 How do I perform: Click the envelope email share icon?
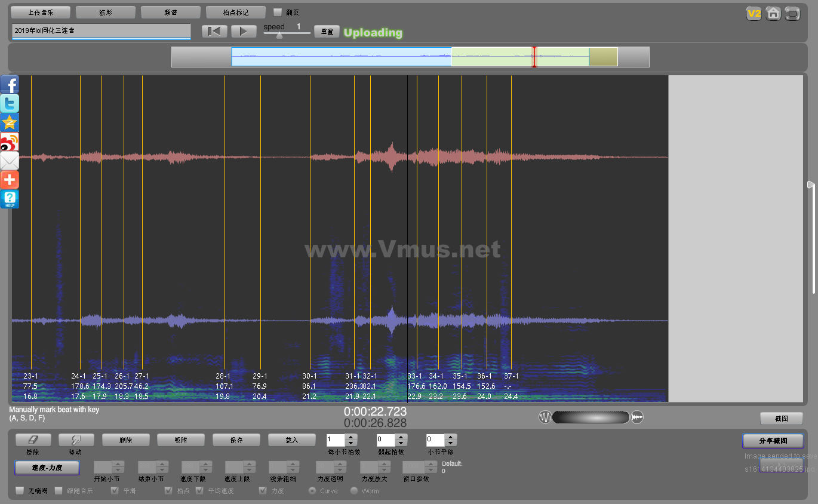coord(10,161)
